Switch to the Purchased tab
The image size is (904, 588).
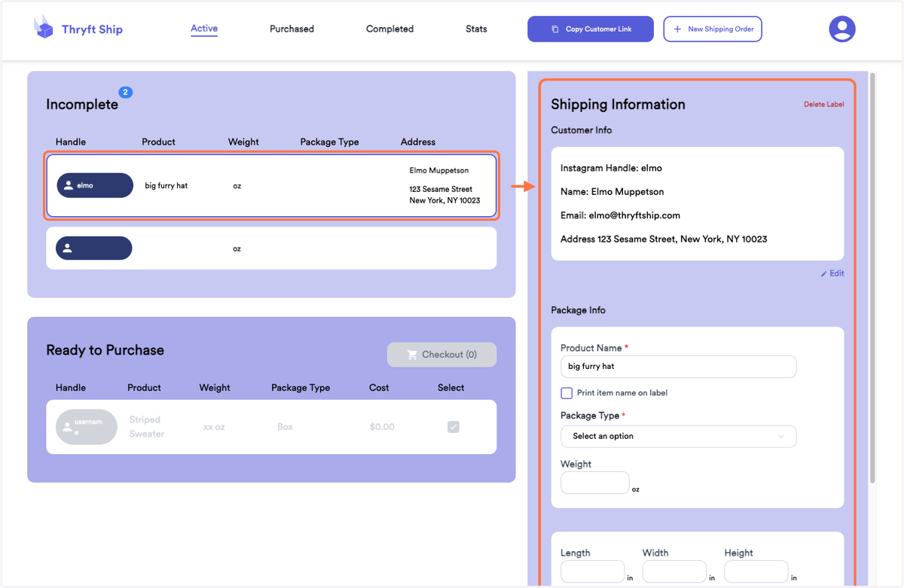point(292,29)
